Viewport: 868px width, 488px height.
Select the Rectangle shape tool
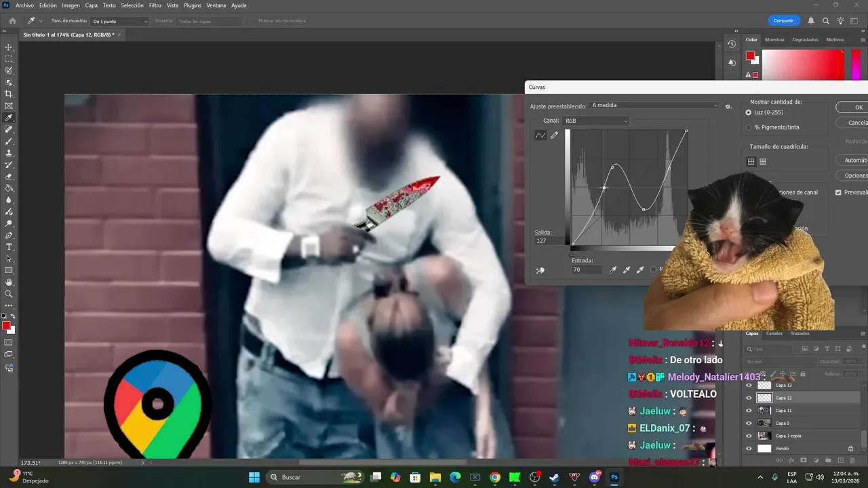[x=9, y=270]
